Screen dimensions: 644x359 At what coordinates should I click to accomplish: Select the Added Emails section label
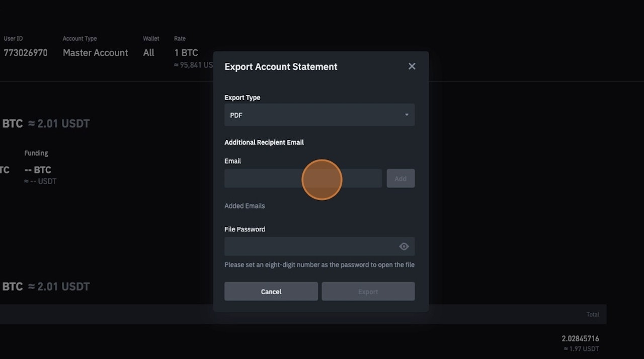click(245, 205)
